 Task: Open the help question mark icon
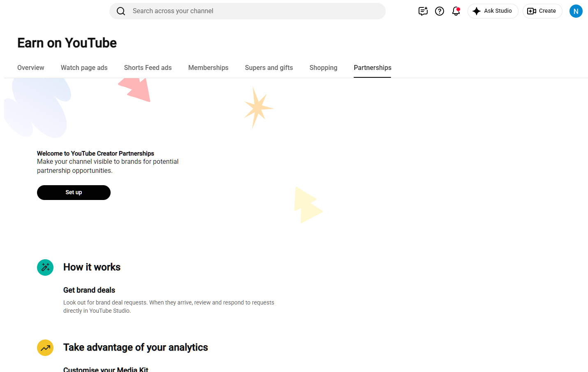(440, 11)
